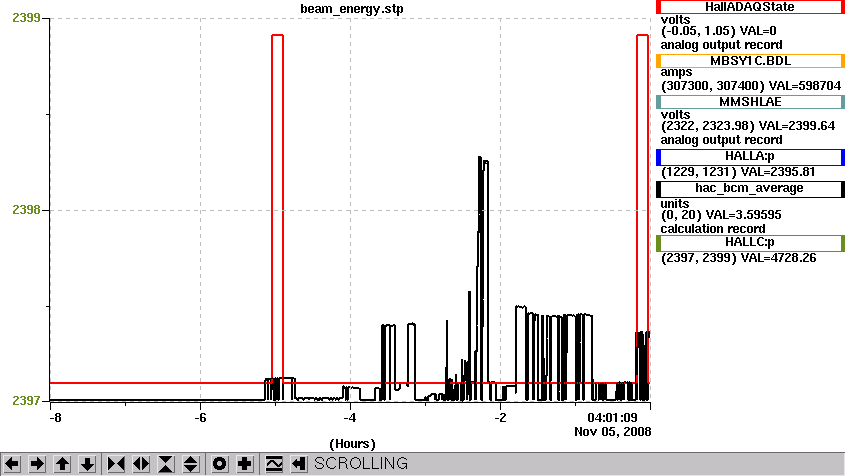The width and height of the screenshot is (845, 476).
Task: Pan the plot left with the left arrow
Action: [12, 464]
